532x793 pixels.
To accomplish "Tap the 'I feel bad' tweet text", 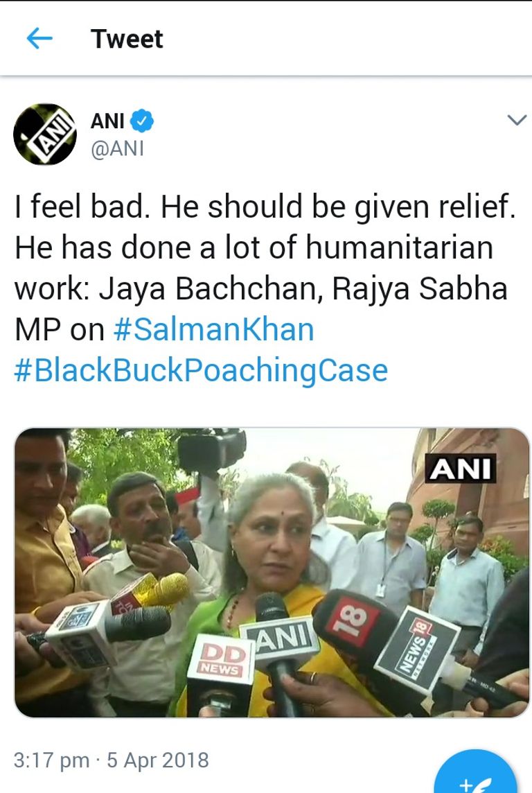I will (80, 207).
